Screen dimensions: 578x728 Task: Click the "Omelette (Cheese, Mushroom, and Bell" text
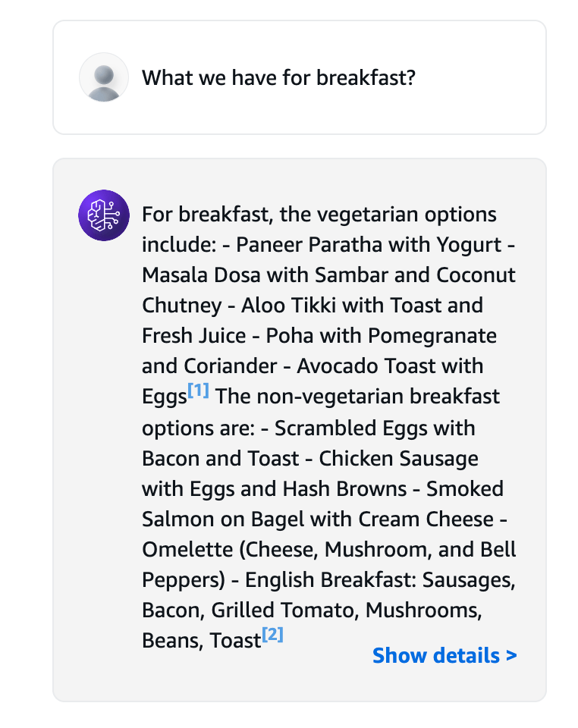pyautogui.click(x=328, y=550)
